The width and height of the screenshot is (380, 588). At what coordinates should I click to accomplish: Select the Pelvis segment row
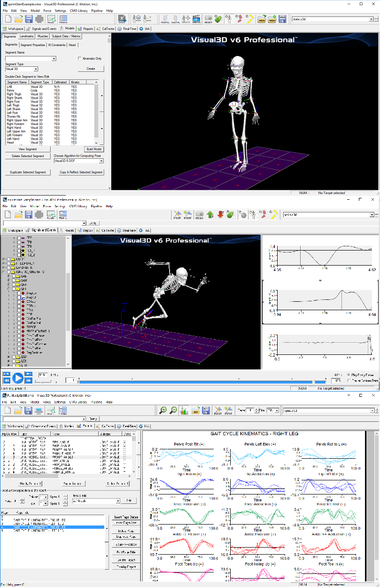click(49, 90)
